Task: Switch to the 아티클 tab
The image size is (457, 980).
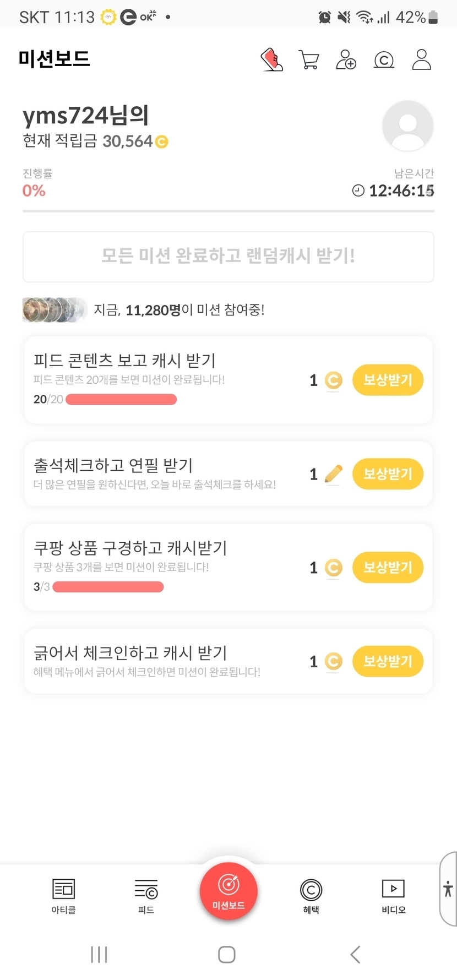Action: tap(63, 896)
